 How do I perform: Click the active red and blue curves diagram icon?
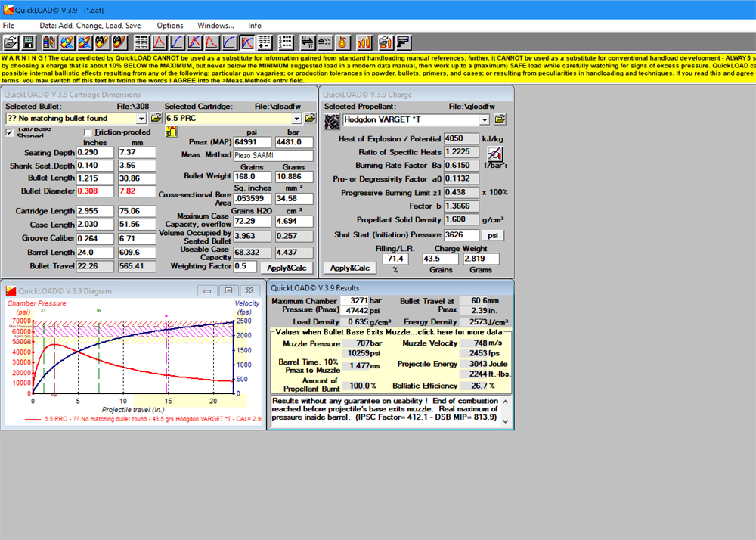tap(247, 42)
